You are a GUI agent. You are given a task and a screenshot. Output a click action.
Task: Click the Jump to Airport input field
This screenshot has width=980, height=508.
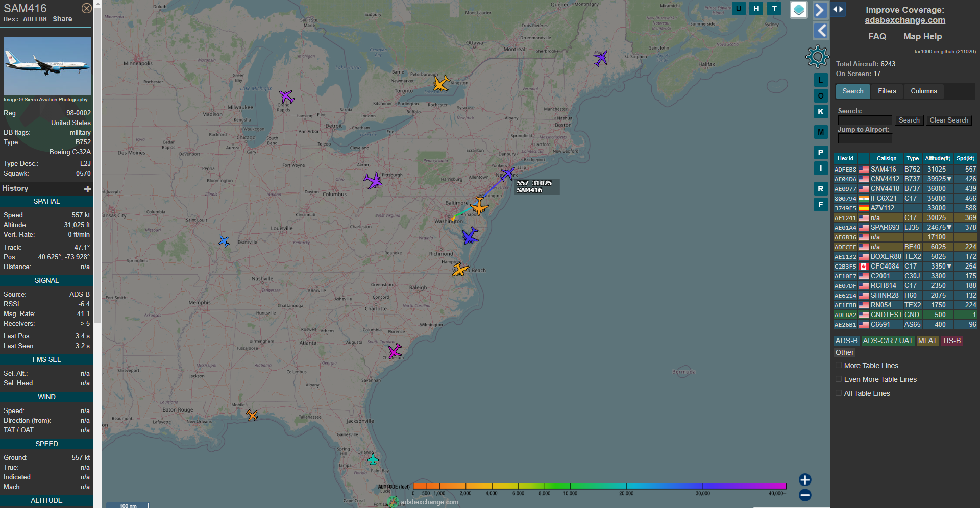865,138
